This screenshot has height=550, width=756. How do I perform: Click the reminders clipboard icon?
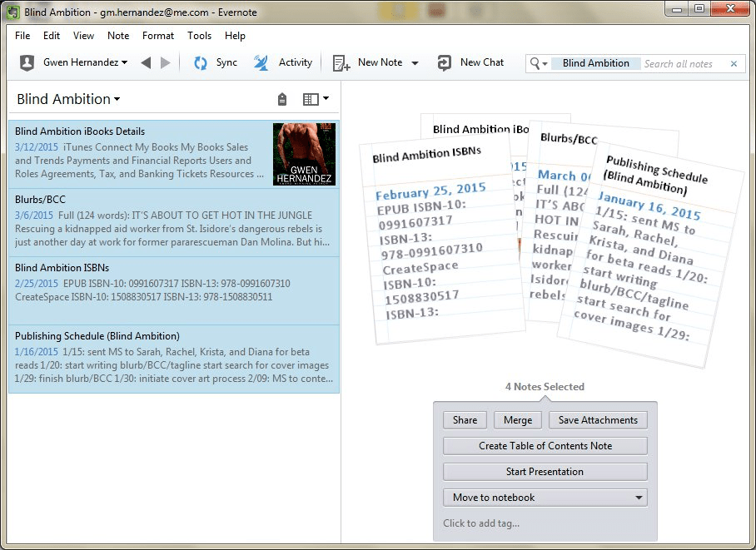click(282, 99)
